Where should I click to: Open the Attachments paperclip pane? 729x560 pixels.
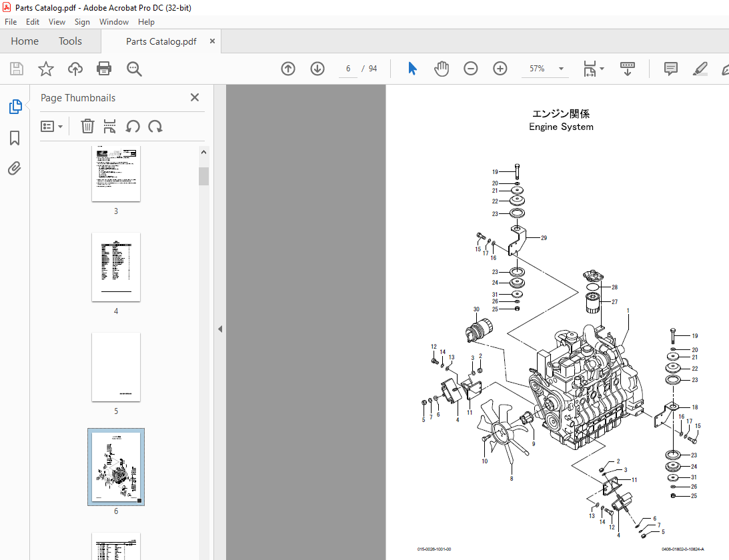click(x=15, y=168)
